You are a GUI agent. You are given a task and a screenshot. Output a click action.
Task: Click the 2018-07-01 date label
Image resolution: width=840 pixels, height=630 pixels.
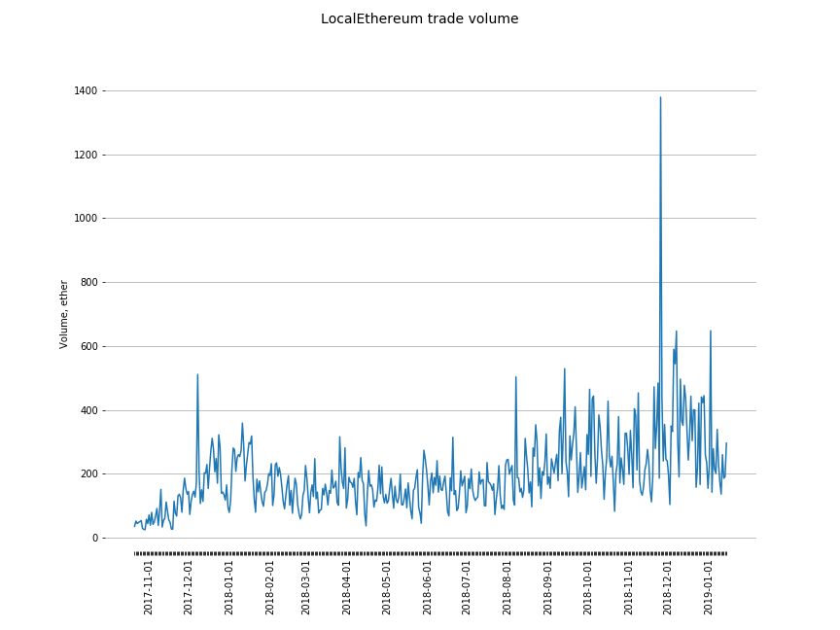[466, 587]
